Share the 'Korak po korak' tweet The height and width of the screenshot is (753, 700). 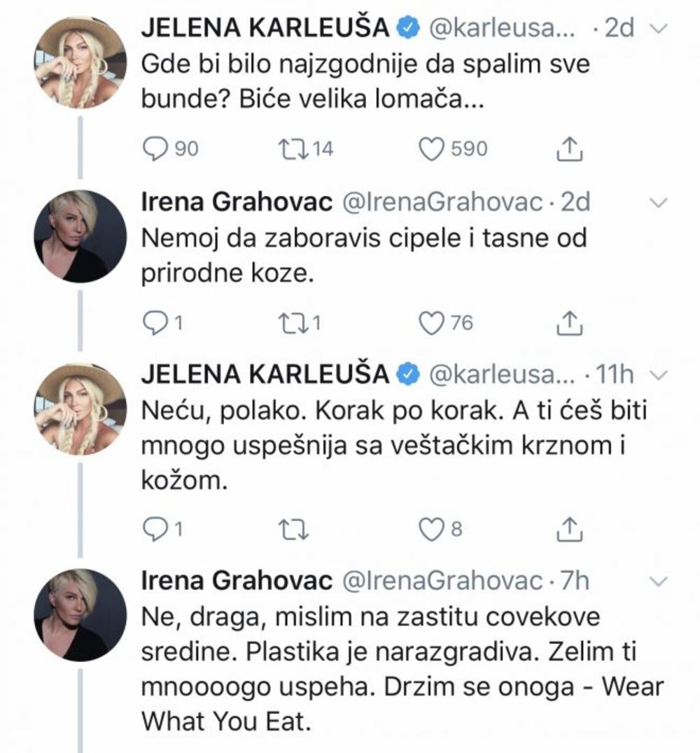tap(569, 530)
